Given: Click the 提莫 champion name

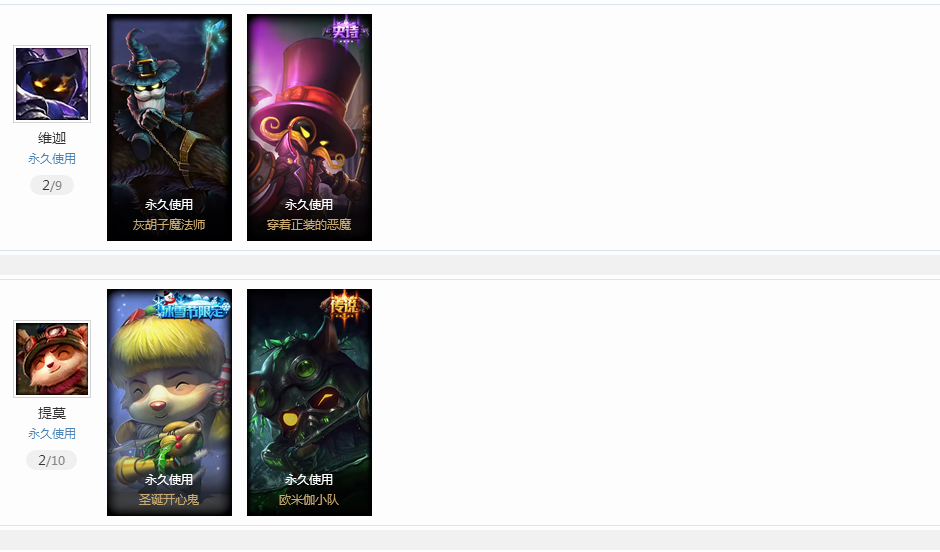Looking at the screenshot, I should pos(52,413).
